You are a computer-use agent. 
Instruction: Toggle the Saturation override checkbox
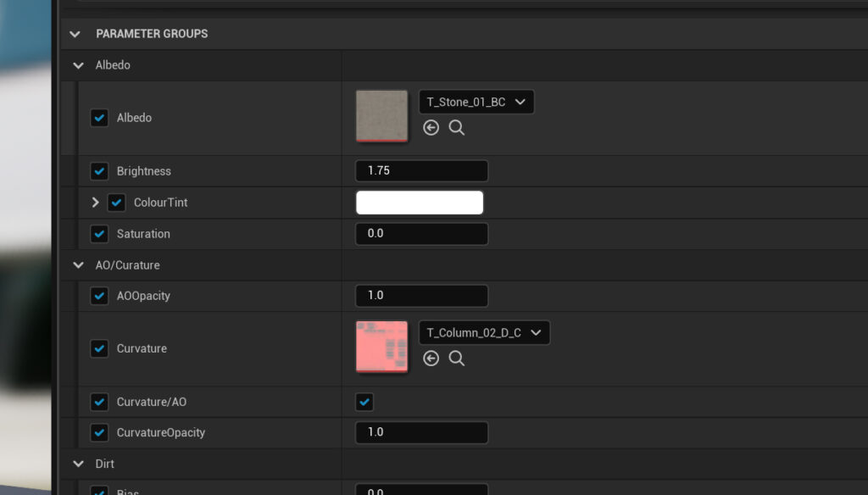[100, 234]
